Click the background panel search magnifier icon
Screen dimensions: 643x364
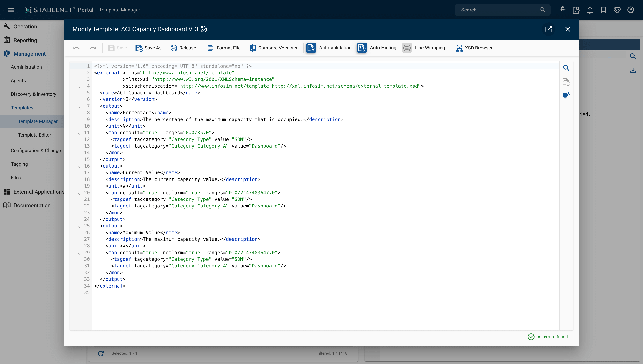pos(633,56)
